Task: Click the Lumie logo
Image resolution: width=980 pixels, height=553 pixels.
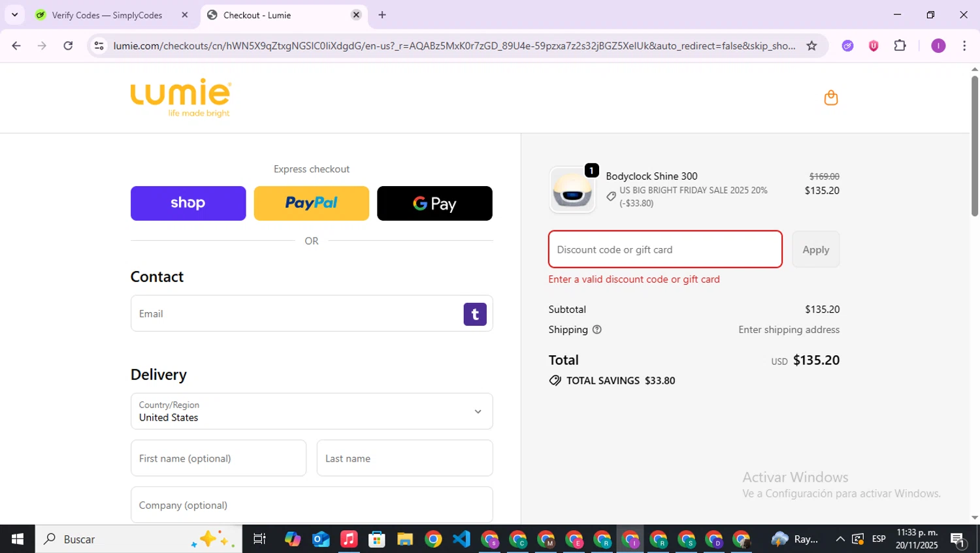Action: (x=181, y=98)
